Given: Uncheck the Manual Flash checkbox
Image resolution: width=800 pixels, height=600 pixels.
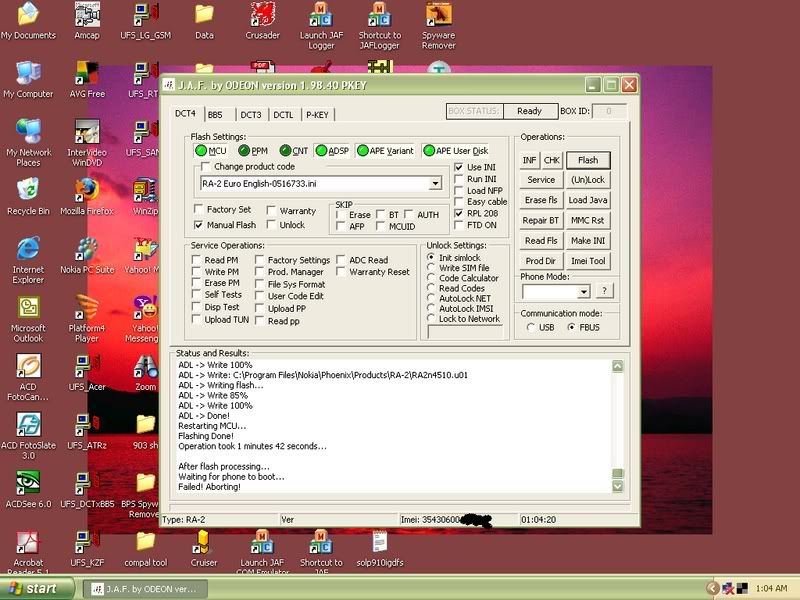Looking at the screenshot, I should coord(198,224).
